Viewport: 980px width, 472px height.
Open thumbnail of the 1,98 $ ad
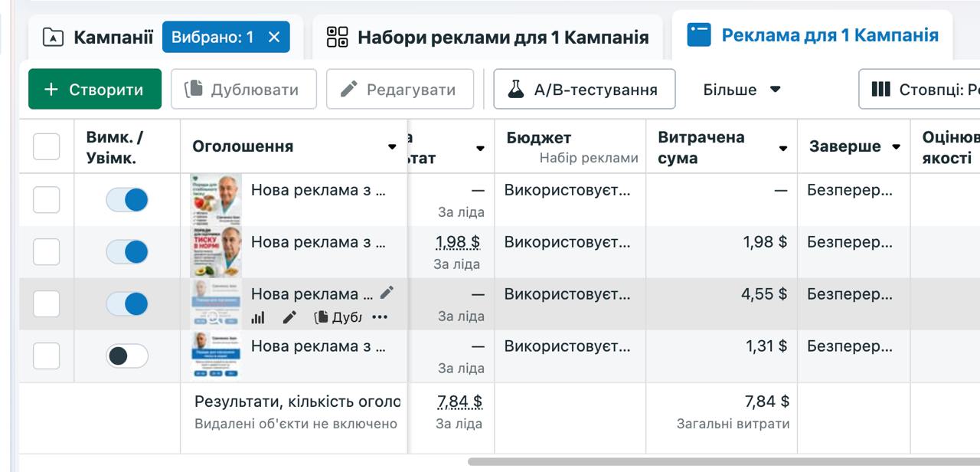(x=216, y=251)
